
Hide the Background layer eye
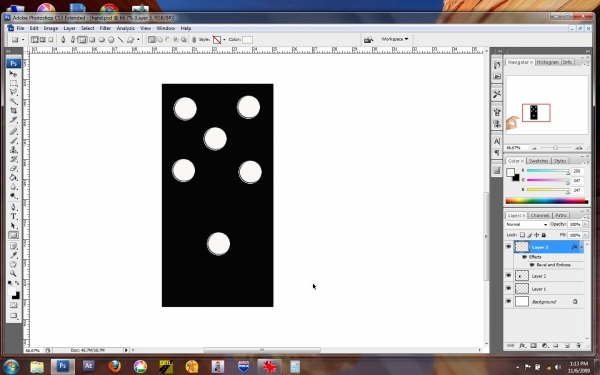(x=509, y=302)
